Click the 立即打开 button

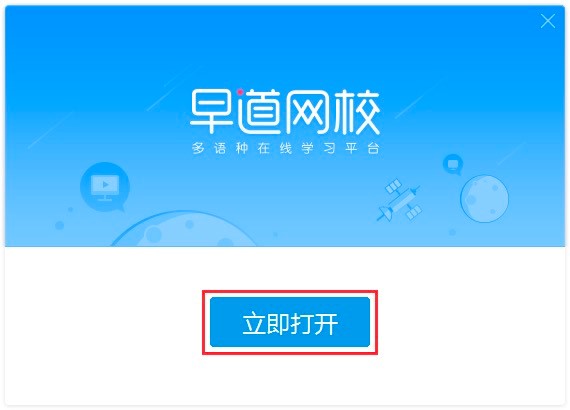290,322
